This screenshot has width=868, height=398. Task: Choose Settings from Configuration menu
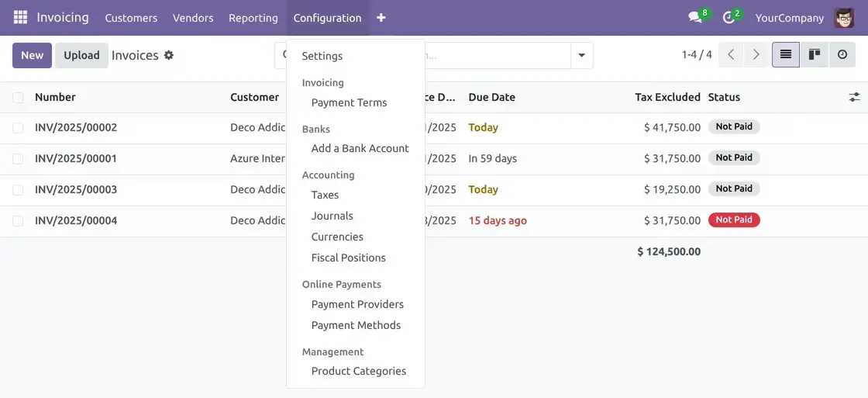coord(322,56)
